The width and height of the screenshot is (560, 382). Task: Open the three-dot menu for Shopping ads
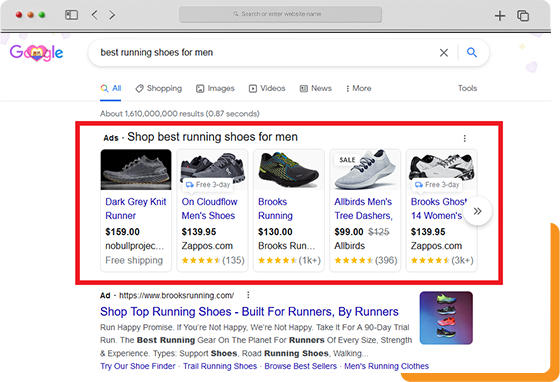point(465,138)
